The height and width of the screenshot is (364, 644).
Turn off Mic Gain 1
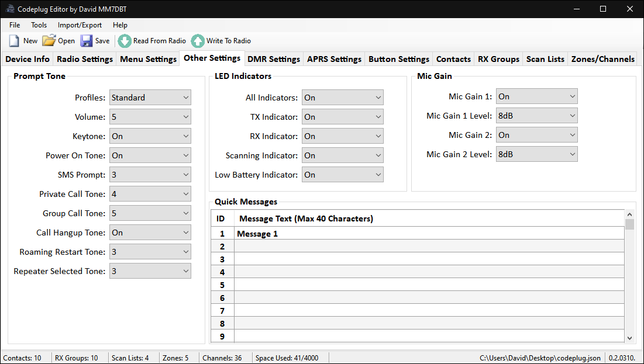tap(536, 96)
